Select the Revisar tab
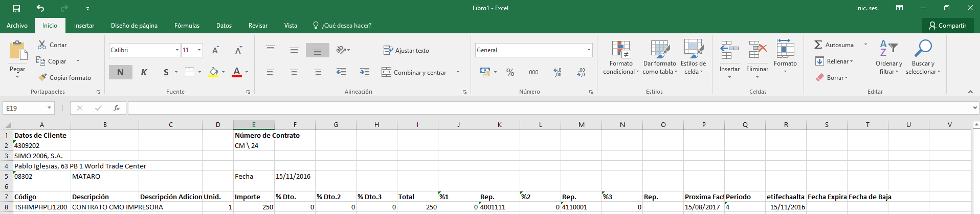The image size is (980, 214). [258, 26]
